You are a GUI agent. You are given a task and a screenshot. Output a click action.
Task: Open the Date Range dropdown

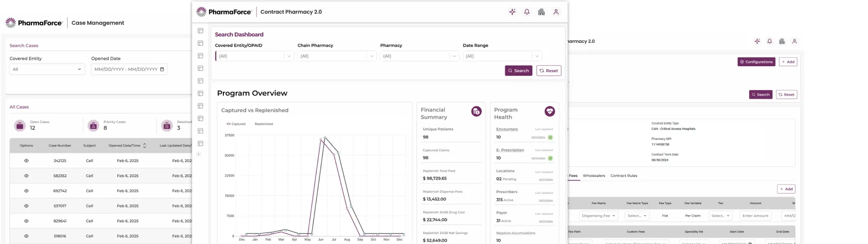click(502, 56)
